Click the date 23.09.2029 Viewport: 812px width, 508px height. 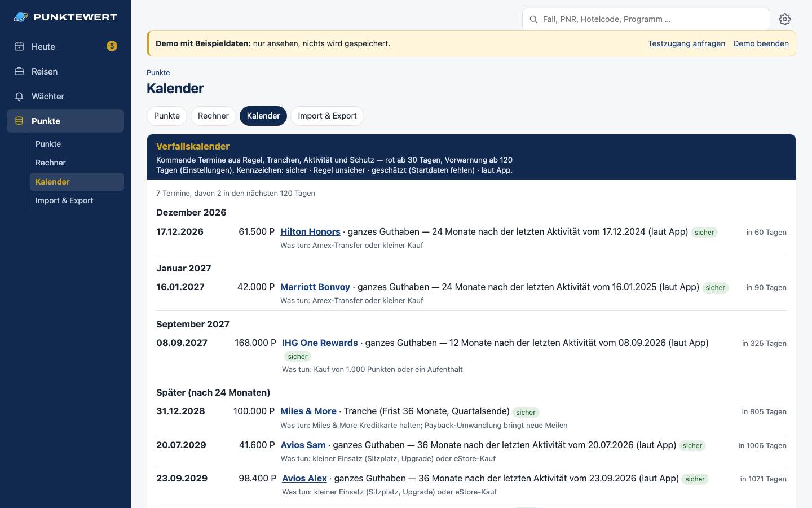(x=182, y=478)
